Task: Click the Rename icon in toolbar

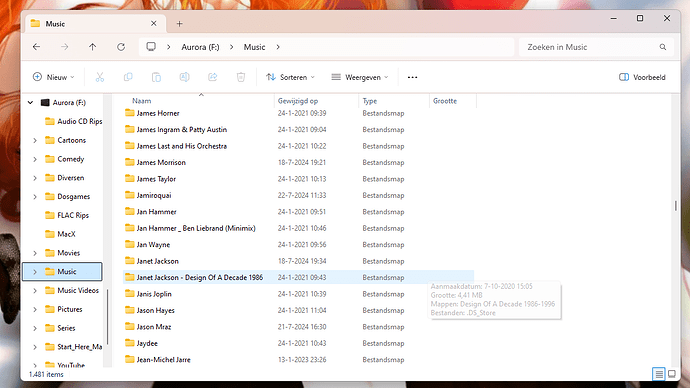Action: [184, 77]
